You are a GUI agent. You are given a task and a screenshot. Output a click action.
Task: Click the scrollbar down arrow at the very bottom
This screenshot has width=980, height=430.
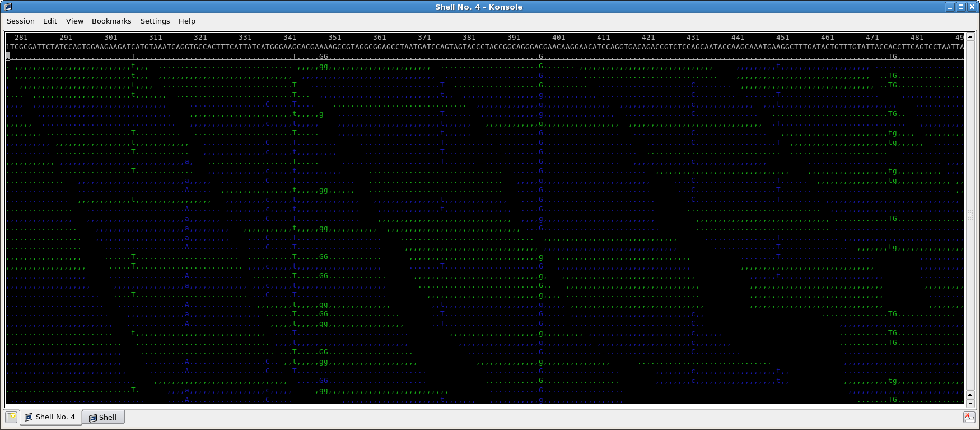pos(970,403)
